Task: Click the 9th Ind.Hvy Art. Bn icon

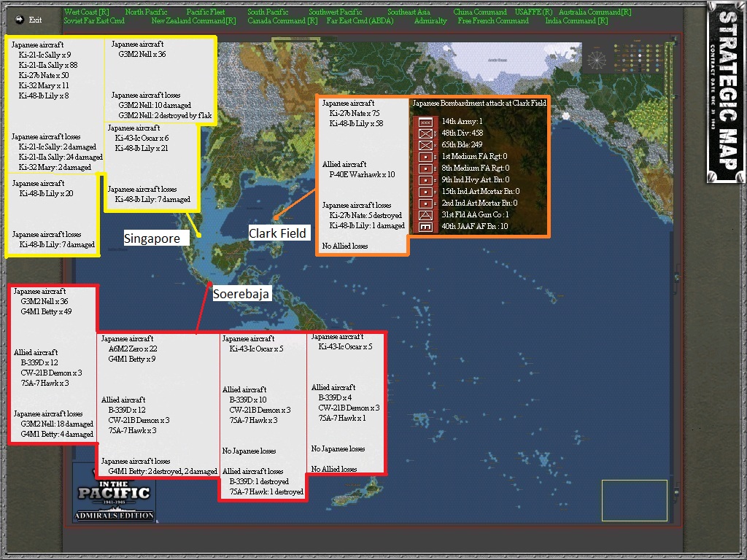Action: click(425, 180)
